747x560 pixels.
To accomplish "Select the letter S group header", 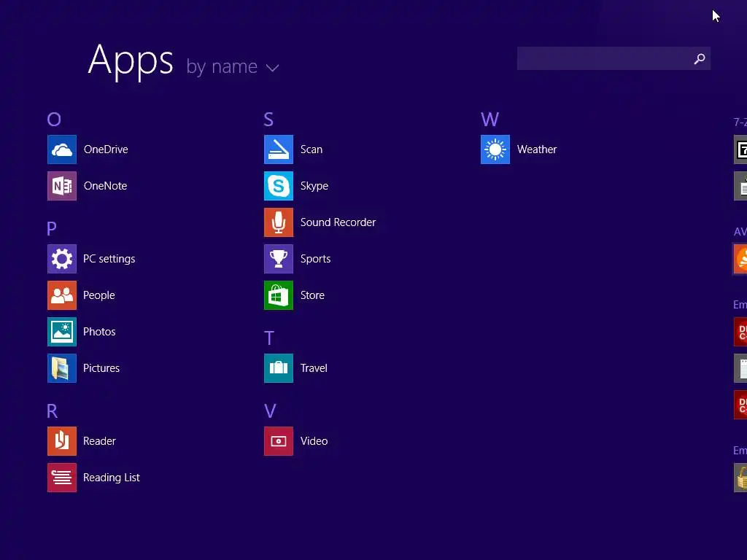I will (268, 119).
